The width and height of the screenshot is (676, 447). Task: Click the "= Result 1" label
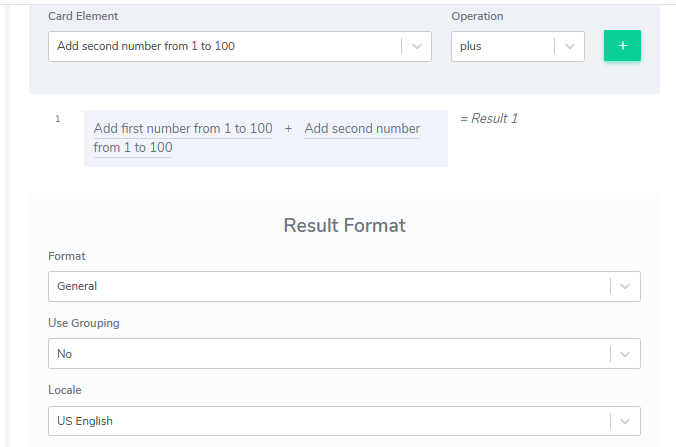tap(489, 119)
